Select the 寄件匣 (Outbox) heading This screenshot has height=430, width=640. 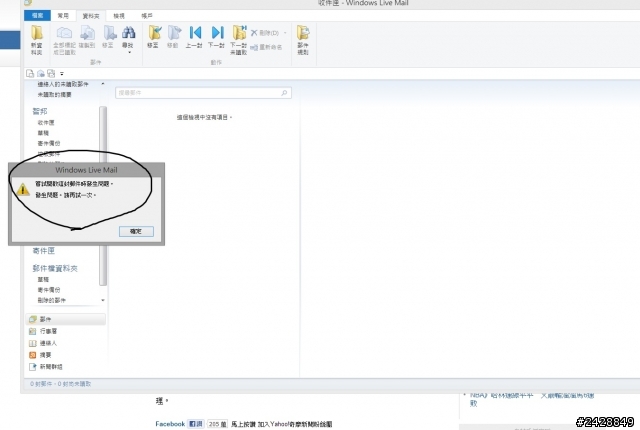[44, 251]
